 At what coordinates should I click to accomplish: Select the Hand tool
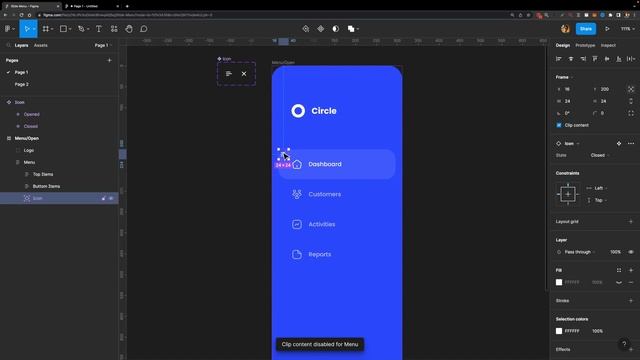(x=129, y=29)
